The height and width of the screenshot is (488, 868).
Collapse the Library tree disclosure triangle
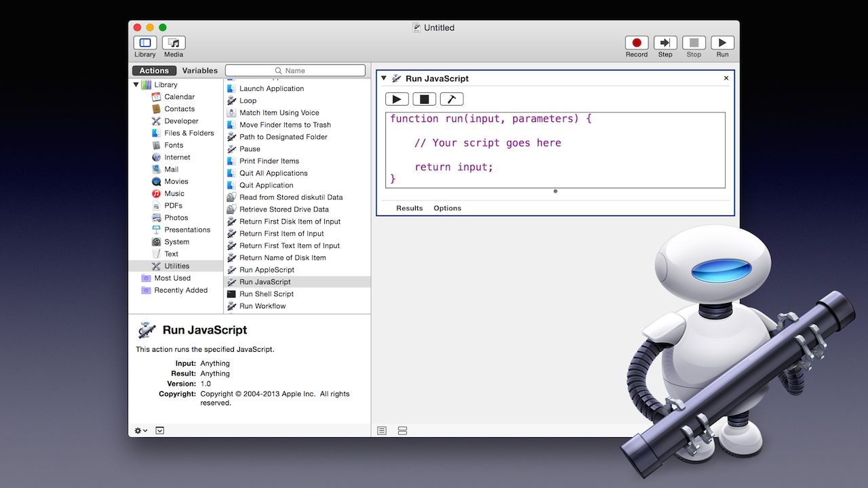pyautogui.click(x=136, y=85)
